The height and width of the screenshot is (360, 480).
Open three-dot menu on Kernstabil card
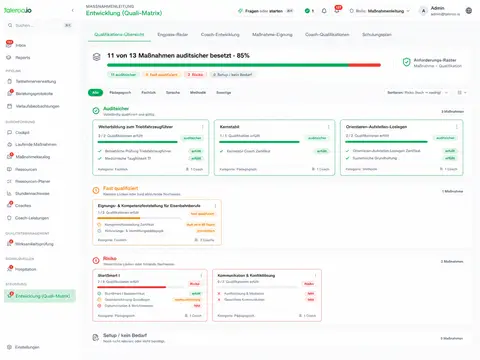point(328,127)
